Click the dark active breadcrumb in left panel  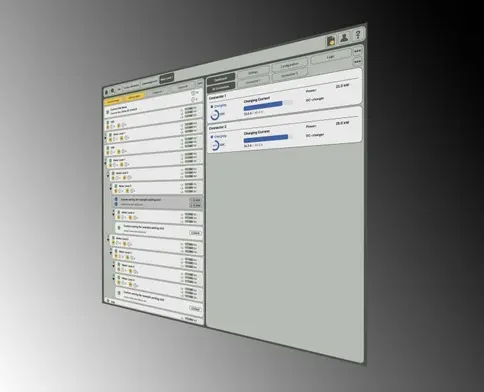point(167,79)
